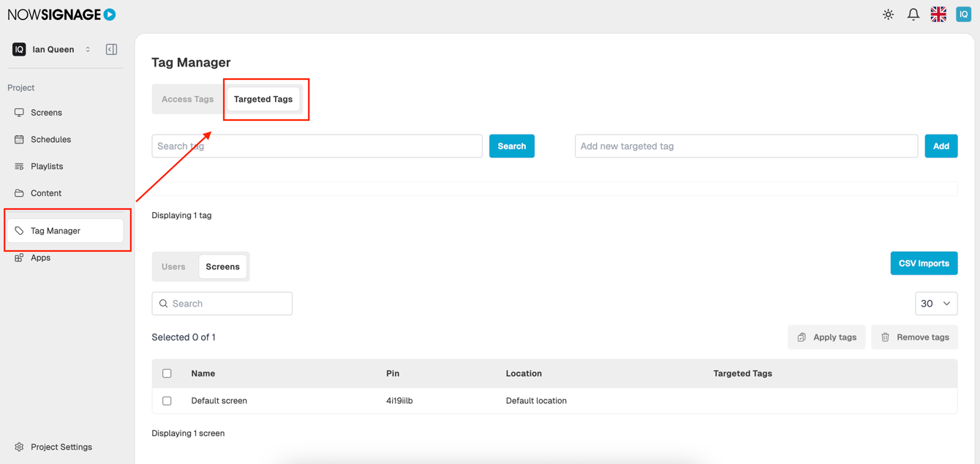980x464 pixels.
Task: Open the 30 rows-per-page dropdown
Action: tap(936, 304)
